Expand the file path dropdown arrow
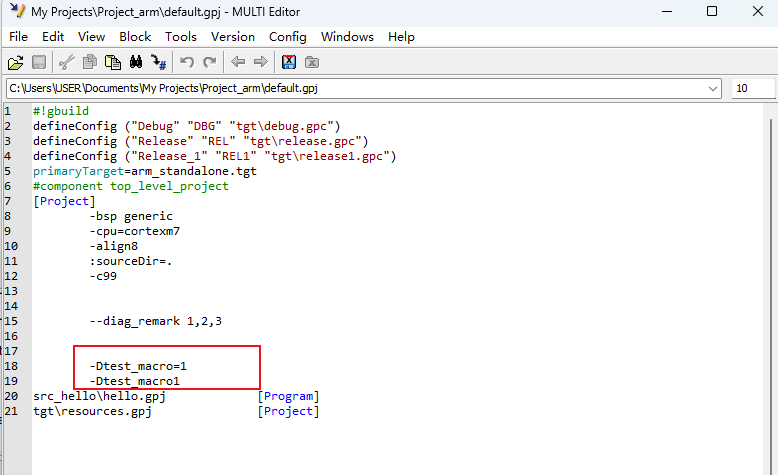The height and width of the screenshot is (475, 778). pos(713,88)
